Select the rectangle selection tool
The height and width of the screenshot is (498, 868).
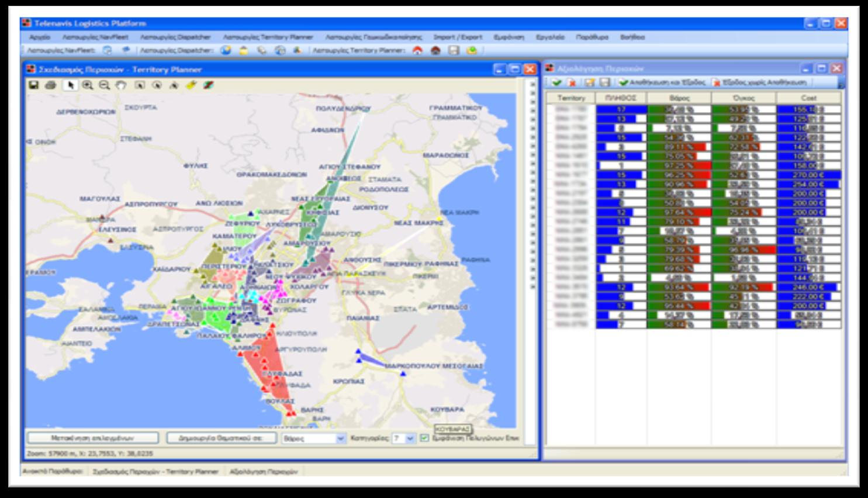tap(140, 85)
